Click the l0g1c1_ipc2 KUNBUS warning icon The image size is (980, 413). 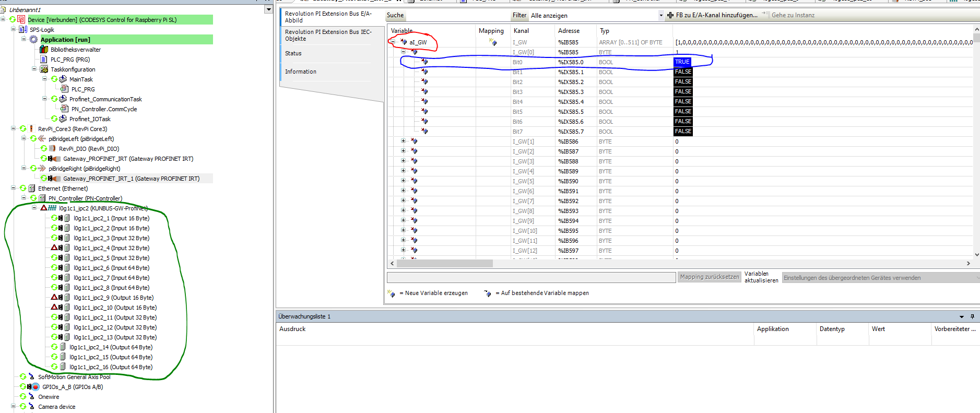(x=44, y=208)
